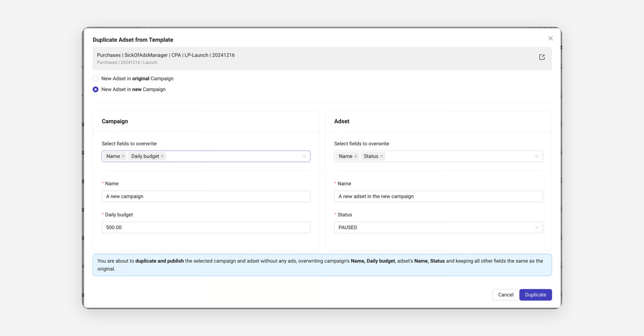
Task: Click the Daily budget tag in campaign selector
Action: coord(145,156)
